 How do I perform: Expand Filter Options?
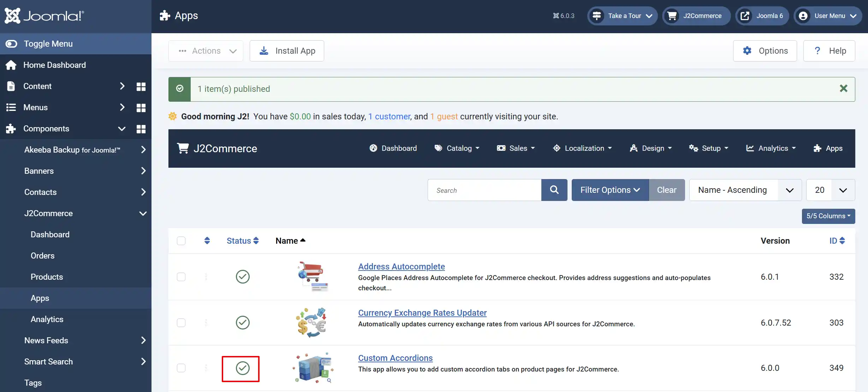point(610,190)
